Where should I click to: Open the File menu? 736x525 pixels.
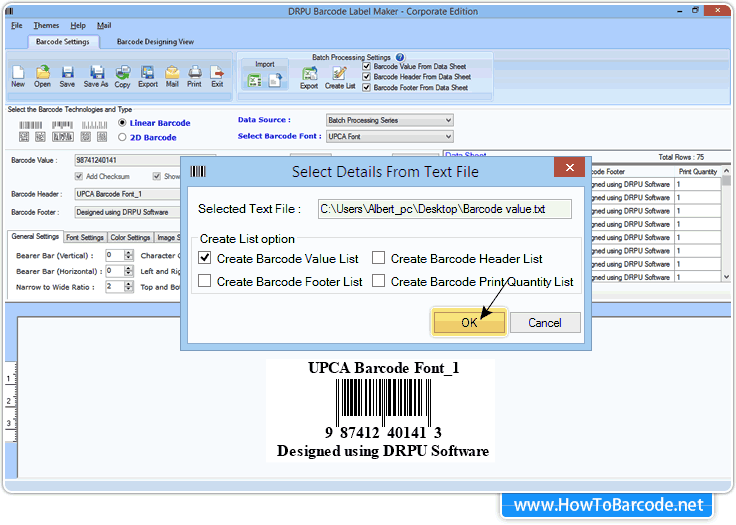16,25
